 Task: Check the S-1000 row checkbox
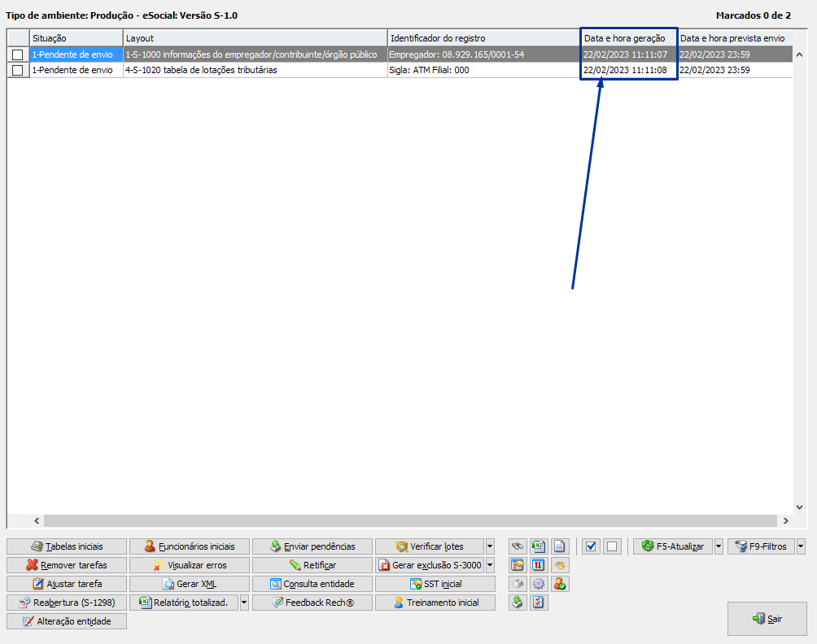coord(18,54)
